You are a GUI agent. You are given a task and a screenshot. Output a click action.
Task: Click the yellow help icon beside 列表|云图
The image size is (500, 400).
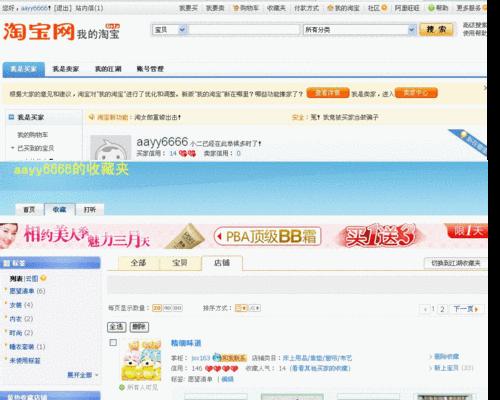[x=43, y=278]
